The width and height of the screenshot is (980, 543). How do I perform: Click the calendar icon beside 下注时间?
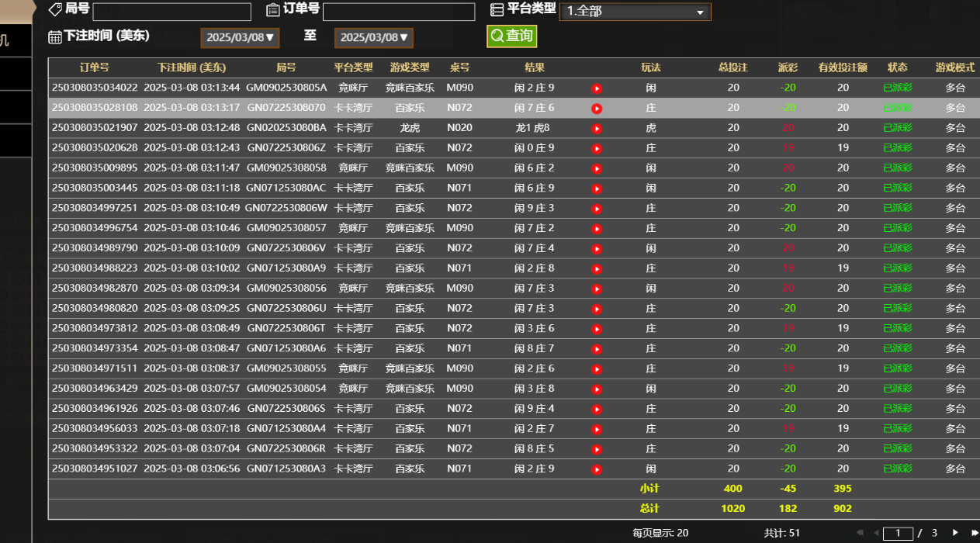pos(55,37)
